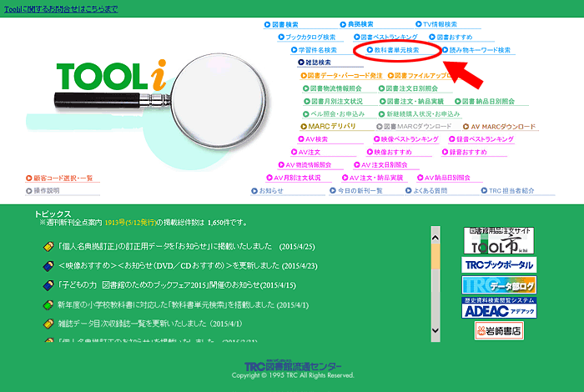Click the topics scrollbar thumb
Viewport: 584px width, 392px height.
tap(435, 256)
